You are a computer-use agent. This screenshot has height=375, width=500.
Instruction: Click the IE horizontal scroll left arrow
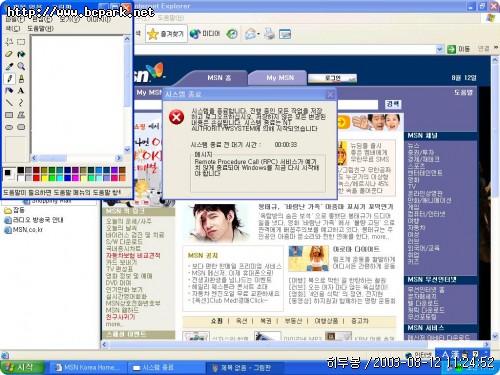105,344
